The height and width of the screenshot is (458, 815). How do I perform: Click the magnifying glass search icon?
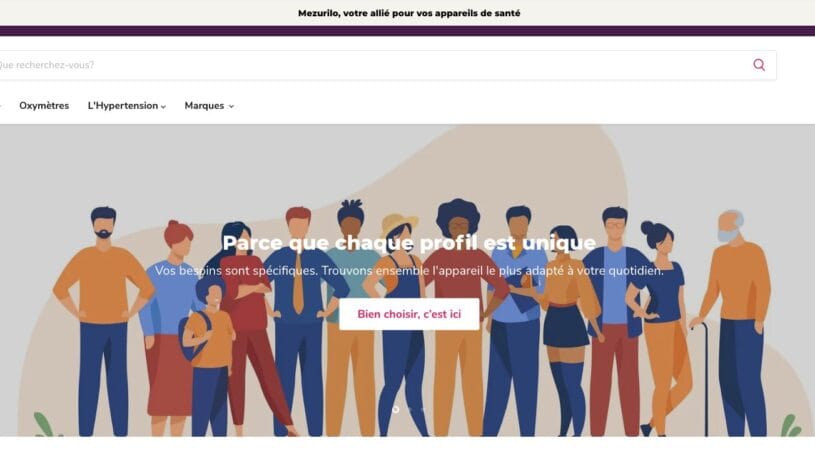pos(759,65)
